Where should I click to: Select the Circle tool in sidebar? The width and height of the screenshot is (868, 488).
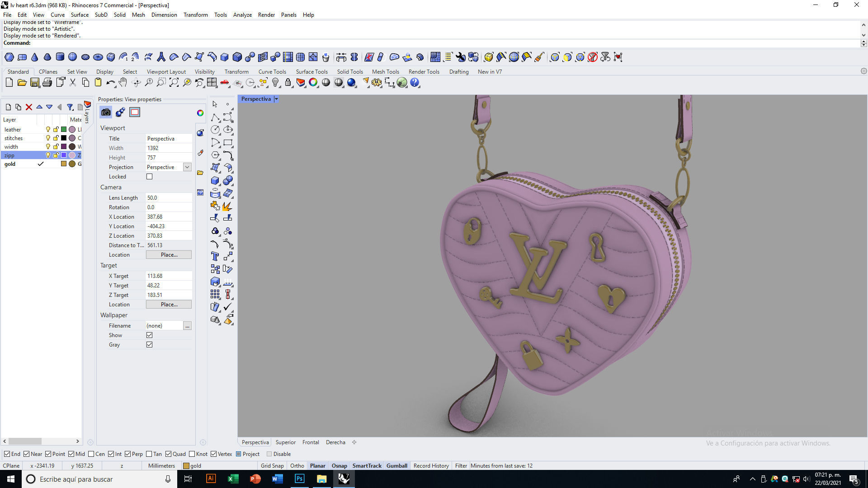215,130
